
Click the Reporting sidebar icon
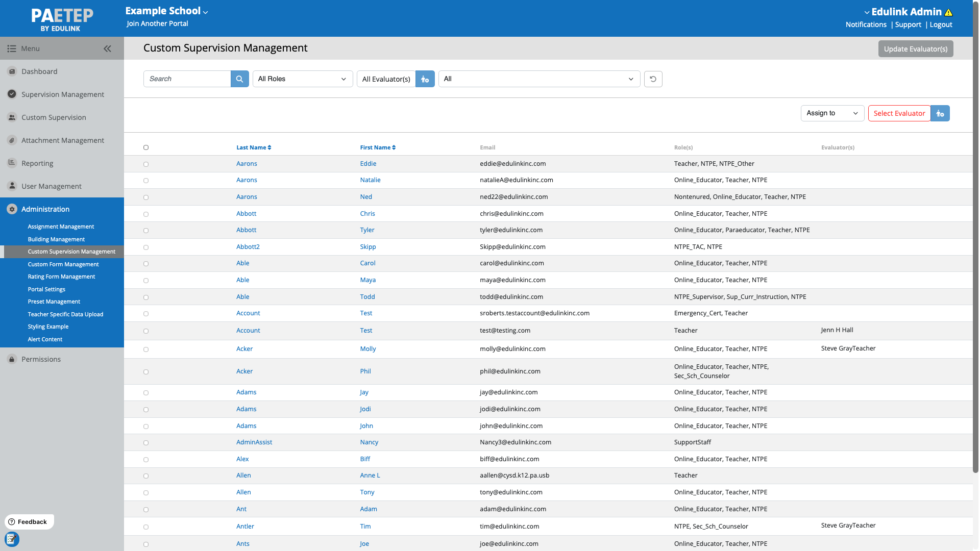tap(12, 163)
